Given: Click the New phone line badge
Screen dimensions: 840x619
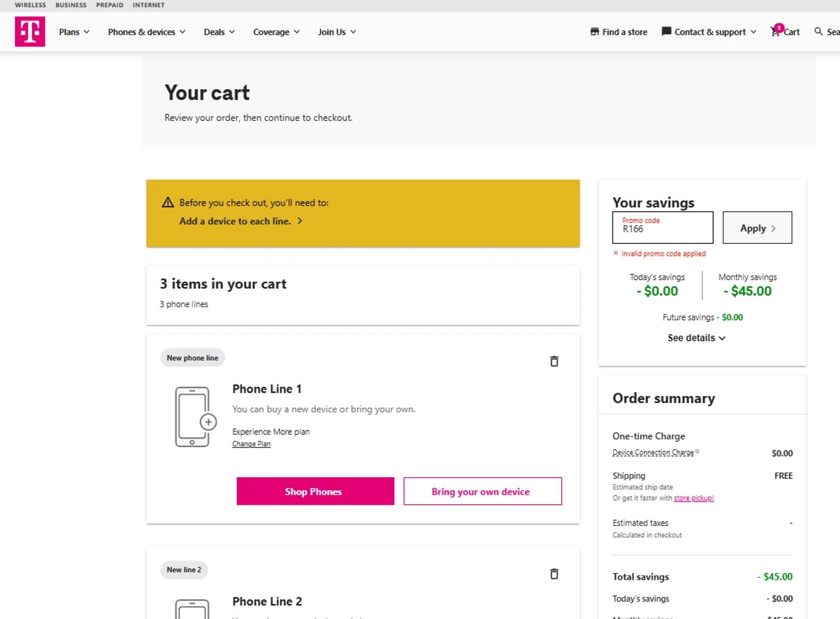Looking at the screenshot, I should tap(193, 358).
